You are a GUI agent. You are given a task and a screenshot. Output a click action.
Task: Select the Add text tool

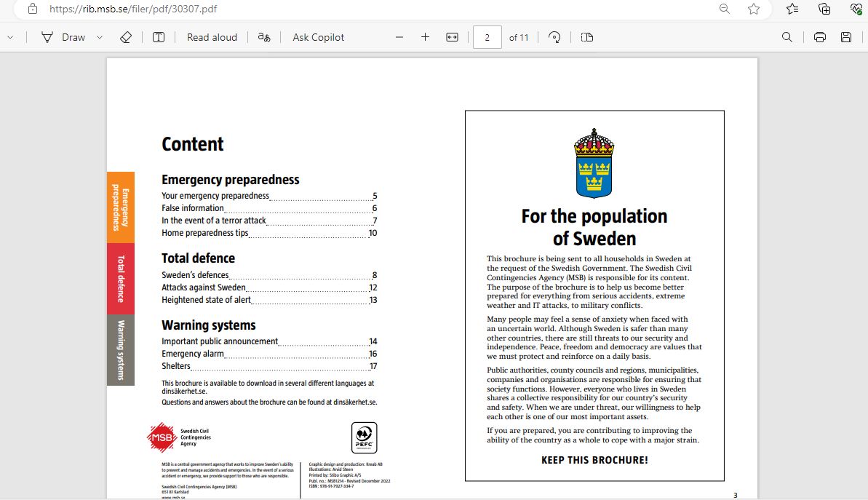point(159,37)
